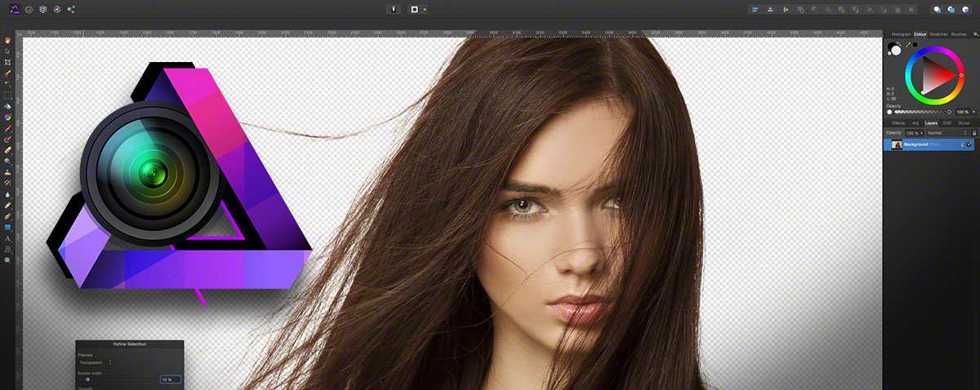Click the Align Left toolbar icon
Image resolution: width=980 pixels, height=390 pixels.
(755, 9)
